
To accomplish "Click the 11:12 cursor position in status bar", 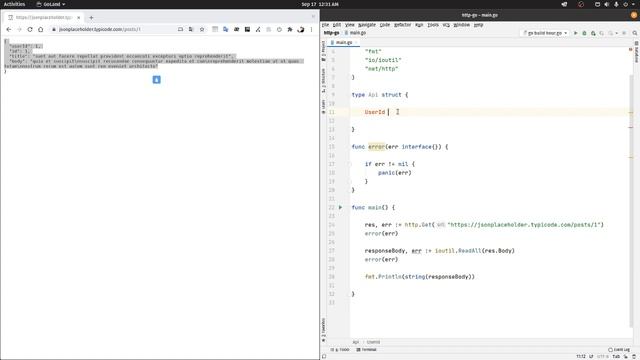I will tap(581, 356).
